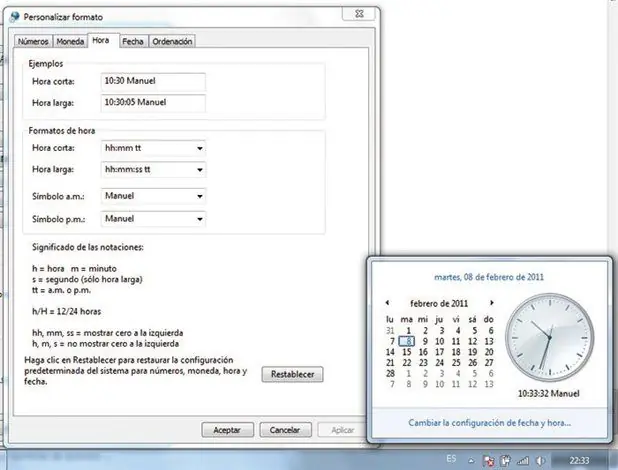Screen dimensions: 618x470
Task: Click the Hora corta example field
Action: tap(153, 81)
